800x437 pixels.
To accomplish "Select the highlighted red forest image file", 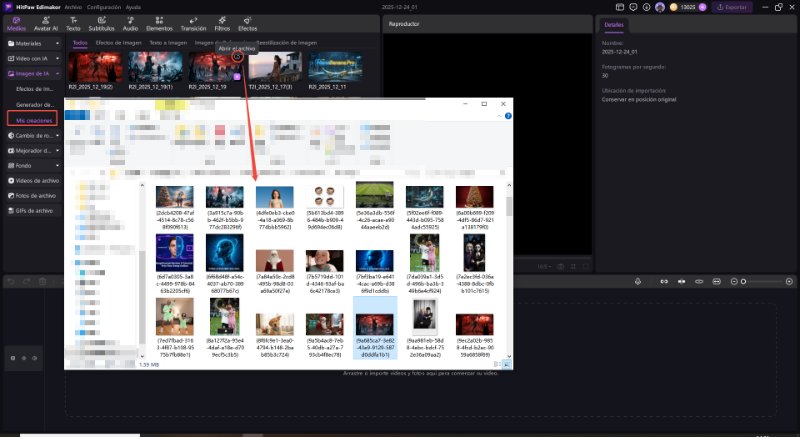I will [377, 323].
